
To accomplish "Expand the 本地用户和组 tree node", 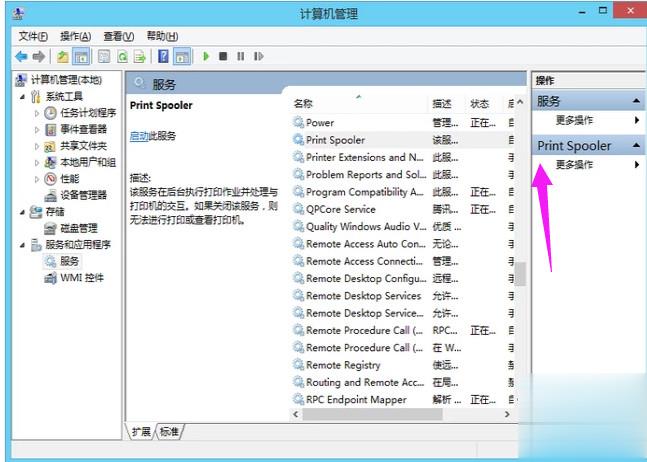I will 37,163.
